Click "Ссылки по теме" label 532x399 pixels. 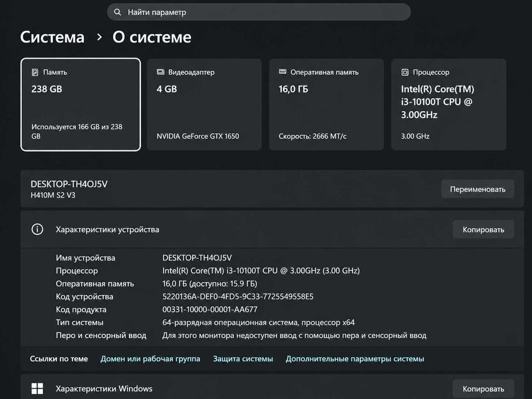[x=59, y=359]
